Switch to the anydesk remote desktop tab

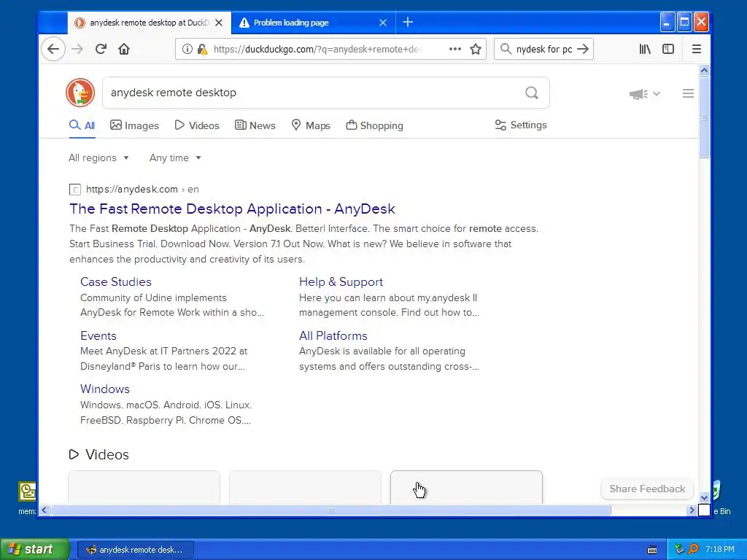149,23
